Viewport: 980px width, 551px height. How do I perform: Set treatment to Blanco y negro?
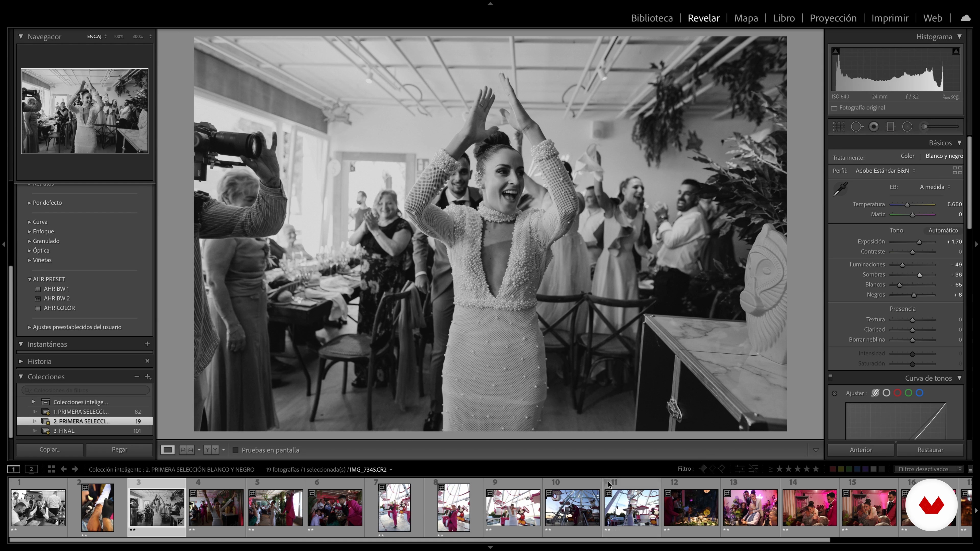(x=944, y=156)
